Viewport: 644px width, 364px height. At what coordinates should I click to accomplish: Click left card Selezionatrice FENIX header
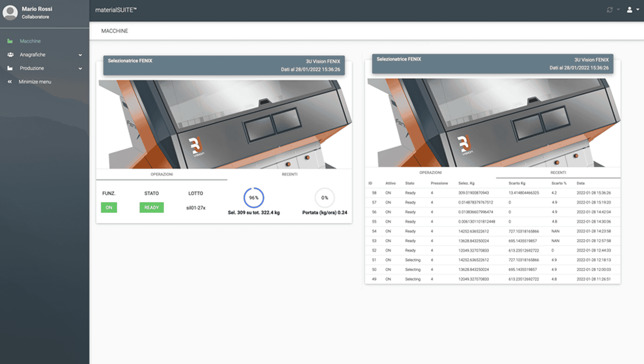click(224, 66)
